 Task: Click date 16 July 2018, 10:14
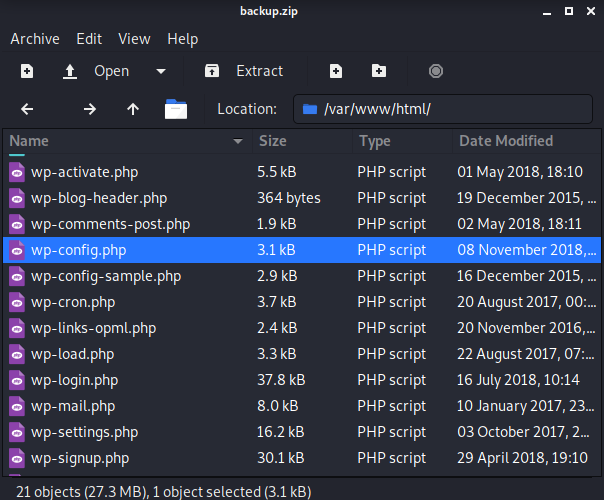(x=518, y=380)
